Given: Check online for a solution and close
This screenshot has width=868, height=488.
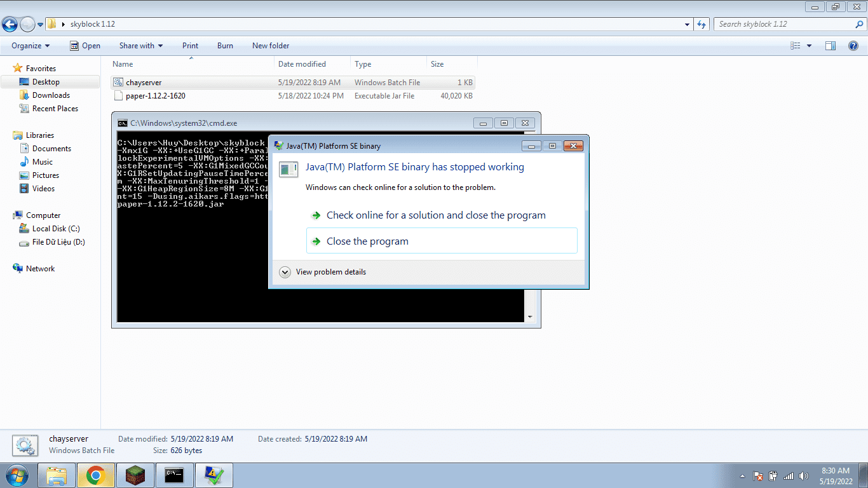Looking at the screenshot, I should [x=442, y=215].
